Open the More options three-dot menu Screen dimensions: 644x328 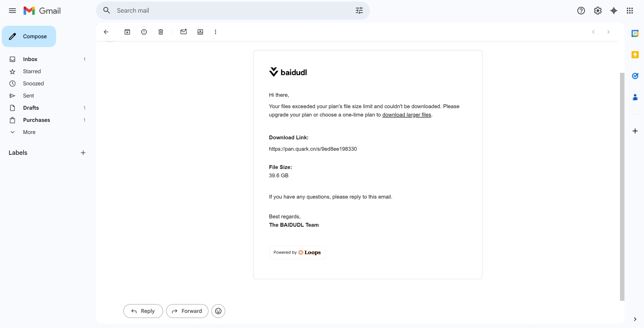click(x=215, y=32)
